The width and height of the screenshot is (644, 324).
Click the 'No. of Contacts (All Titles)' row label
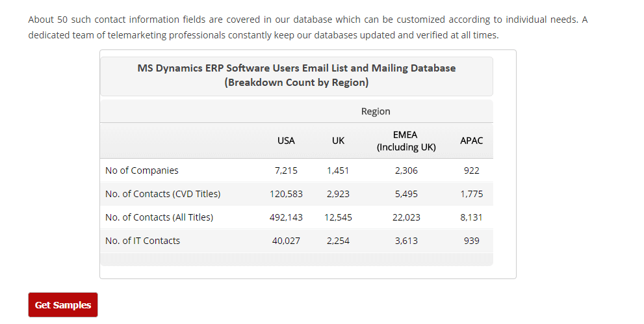(x=159, y=217)
